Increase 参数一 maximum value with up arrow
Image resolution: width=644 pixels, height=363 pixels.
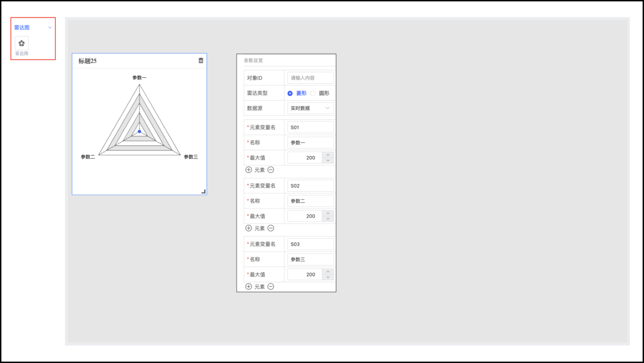coord(328,155)
